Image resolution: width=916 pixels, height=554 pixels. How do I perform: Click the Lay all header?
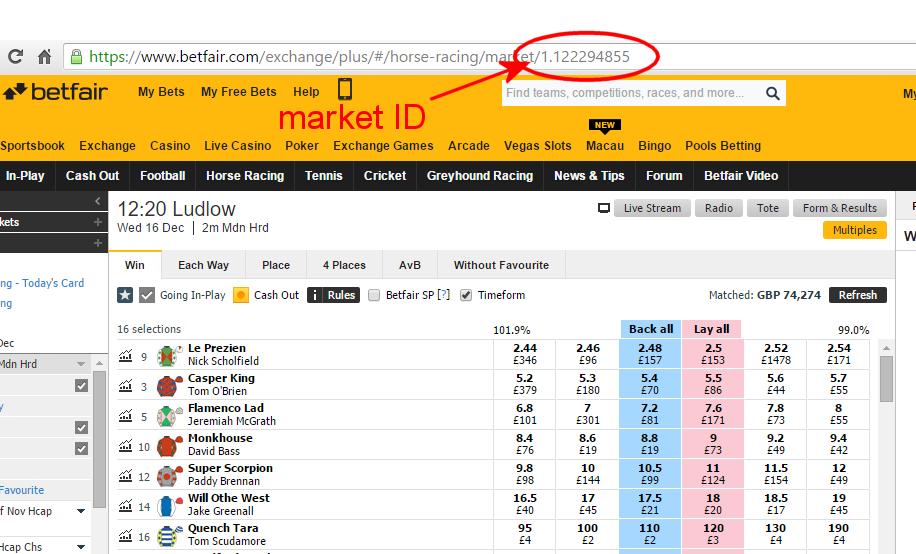712,329
